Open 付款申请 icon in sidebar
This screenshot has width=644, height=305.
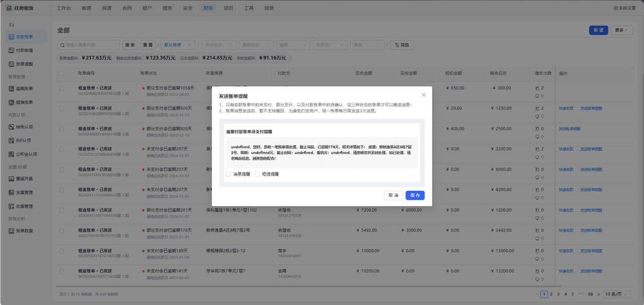pos(11,50)
